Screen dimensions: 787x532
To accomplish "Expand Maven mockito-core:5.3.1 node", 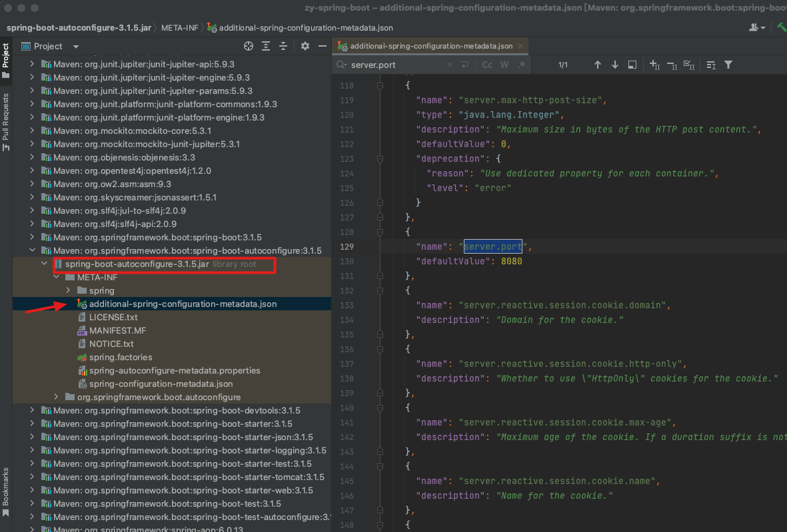I will pos(32,131).
